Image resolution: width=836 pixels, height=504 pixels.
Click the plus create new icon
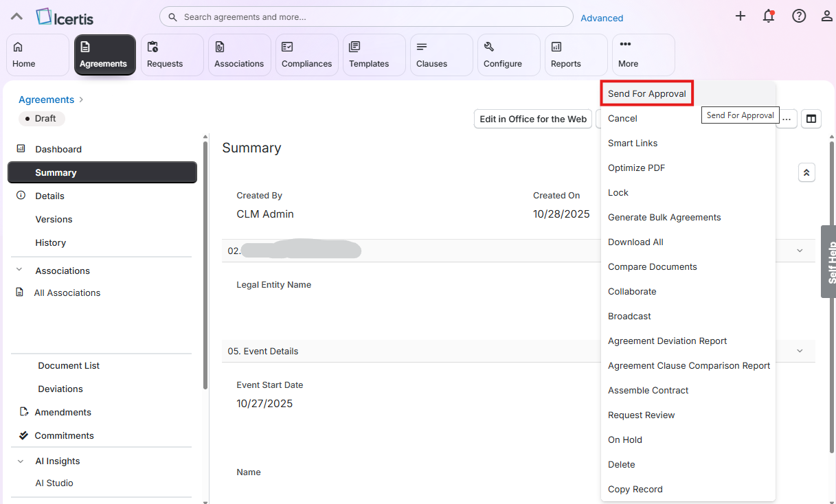[740, 16]
